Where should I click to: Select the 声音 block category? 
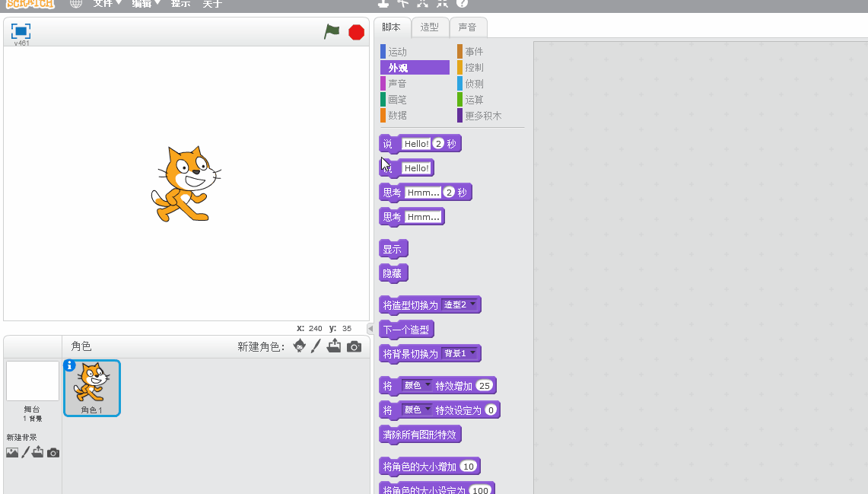click(x=415, y=84)
